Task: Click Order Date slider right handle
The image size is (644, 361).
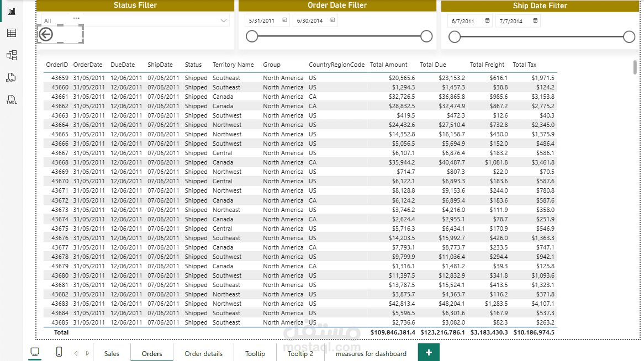Action: point(426,36)
